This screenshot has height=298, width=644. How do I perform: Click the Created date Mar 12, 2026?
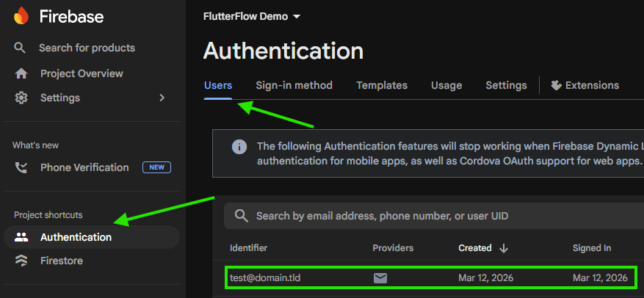(486, 278)
